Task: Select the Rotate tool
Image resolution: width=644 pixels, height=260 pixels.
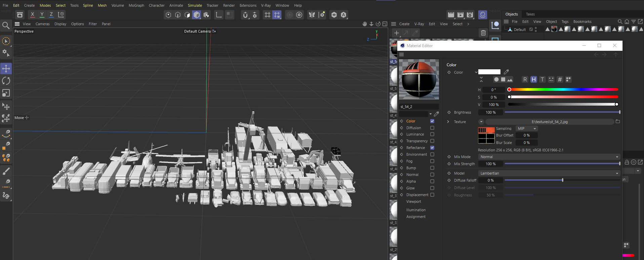Action: click(x=6, y=81)
